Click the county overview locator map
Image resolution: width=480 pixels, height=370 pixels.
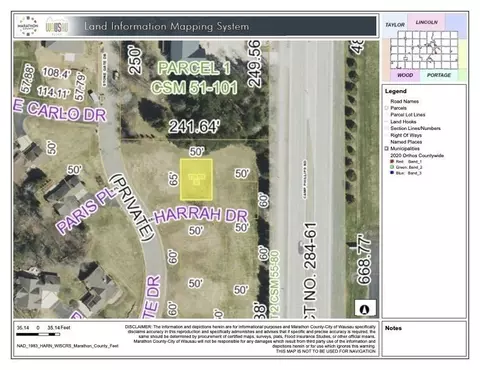pos(424,47)
